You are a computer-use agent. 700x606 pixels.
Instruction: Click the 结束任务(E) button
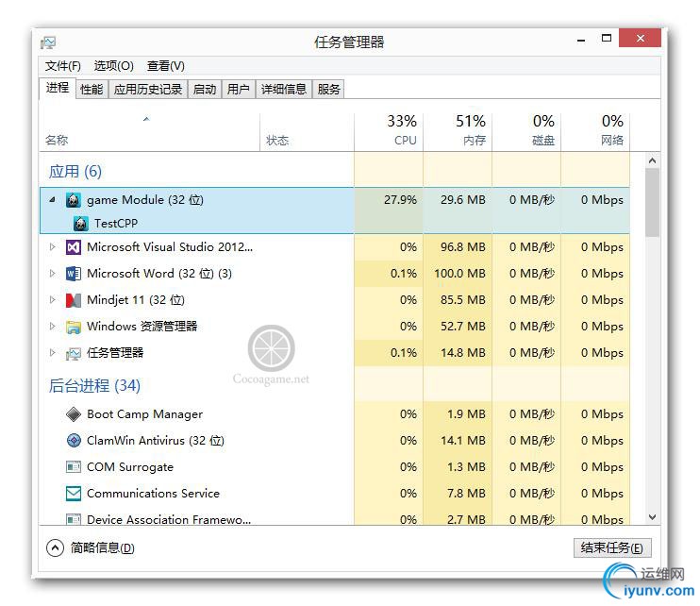point(612,547)
